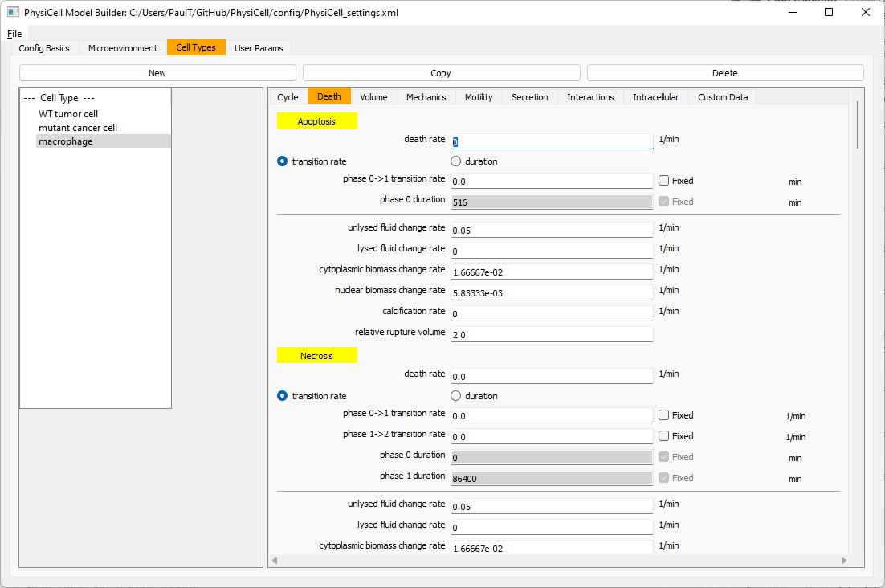885x588 pixels.
Task: Select mutant cancer cell in list
Action: [x=78, y=128]
